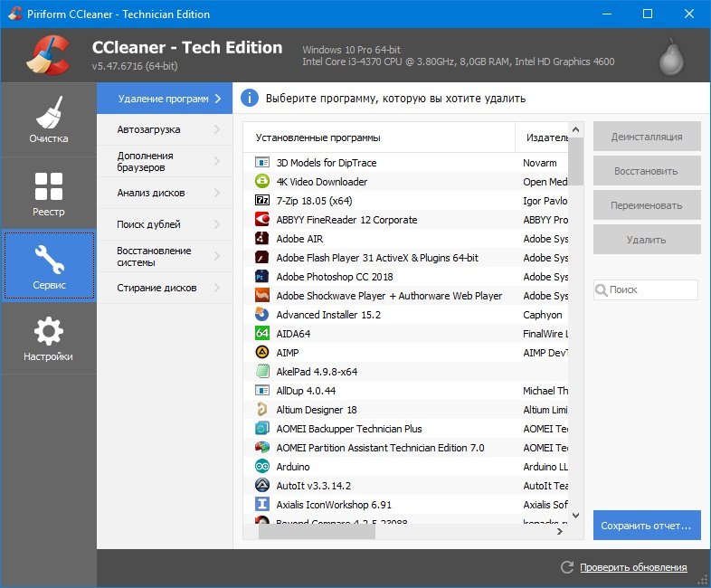Click the Arduino program icon
Screen dimensions: 711x588
point(262,467)
